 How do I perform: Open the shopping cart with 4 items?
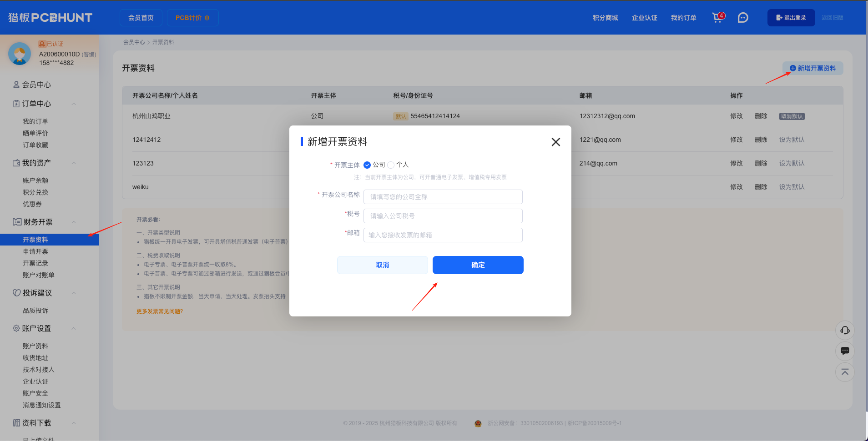point(717,18)
